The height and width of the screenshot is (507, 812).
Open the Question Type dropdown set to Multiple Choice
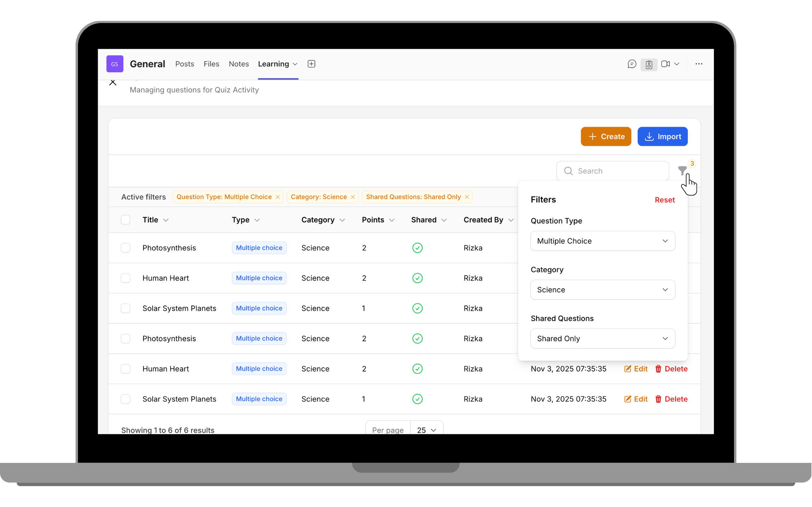click(602, 241)
